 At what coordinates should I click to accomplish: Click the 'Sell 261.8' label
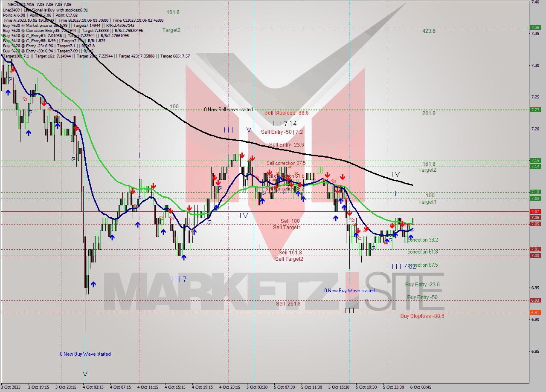tap(288, 303)
